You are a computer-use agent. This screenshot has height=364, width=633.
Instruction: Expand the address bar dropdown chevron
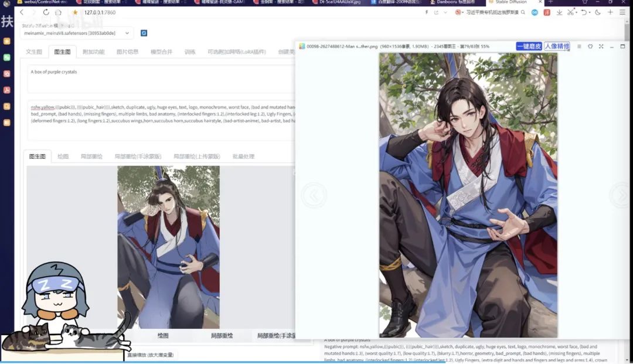(445, 12)
